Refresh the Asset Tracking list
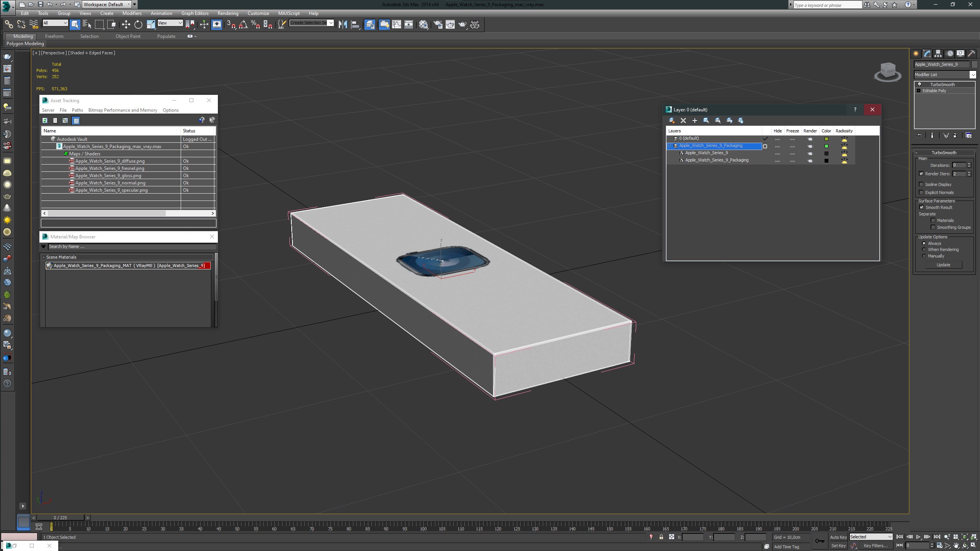The height and width of the screenshot is (551, 980). coord(45,121)
